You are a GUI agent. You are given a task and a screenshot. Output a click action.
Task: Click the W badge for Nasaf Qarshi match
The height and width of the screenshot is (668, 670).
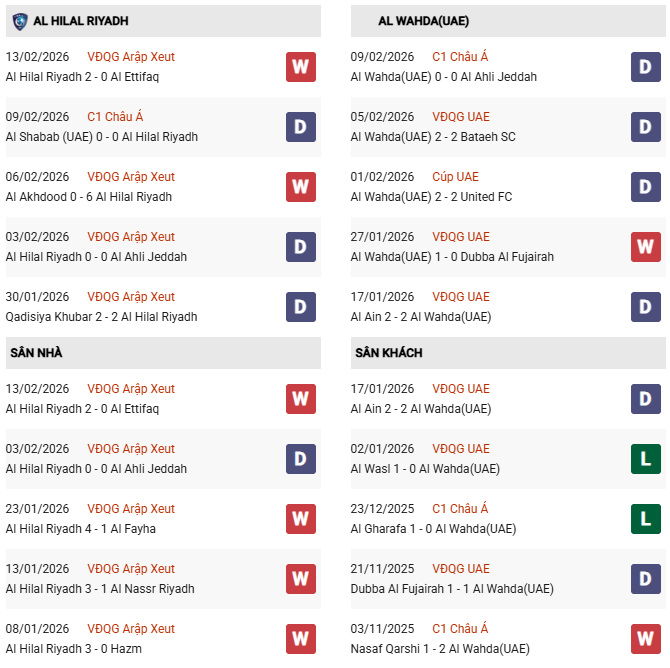(x=646, y=639)
